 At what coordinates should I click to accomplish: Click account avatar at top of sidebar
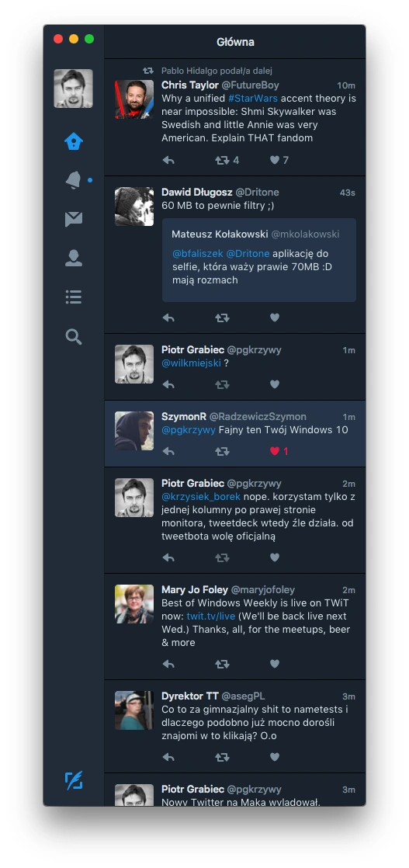click(x=73, y=89)
